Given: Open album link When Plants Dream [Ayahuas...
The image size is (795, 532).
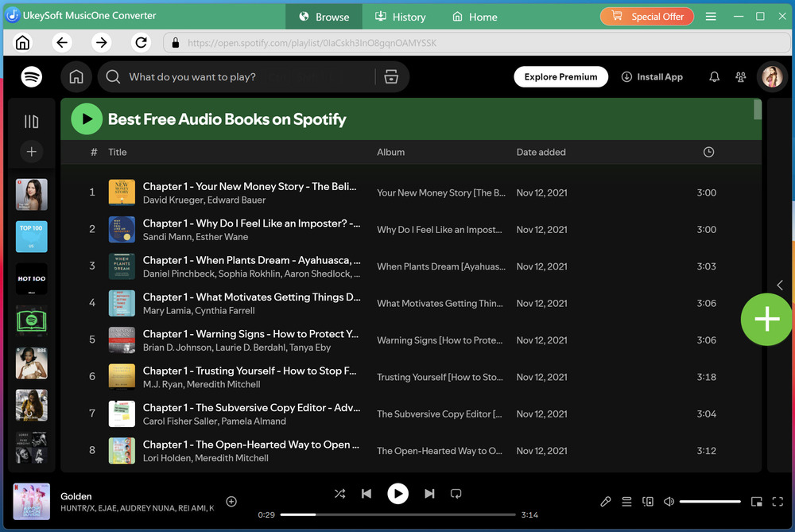Looking at the screenshot, I should tap(441, 266).
